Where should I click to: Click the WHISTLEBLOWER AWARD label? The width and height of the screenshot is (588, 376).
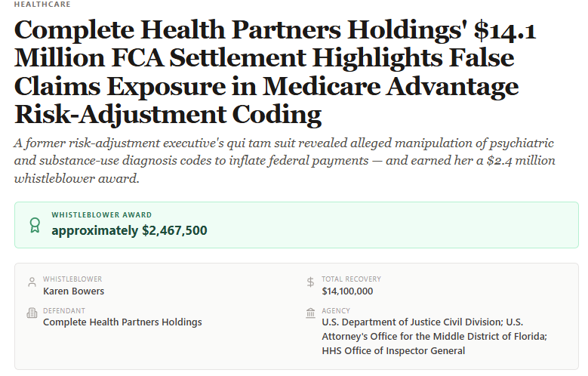tap(102, 215)
